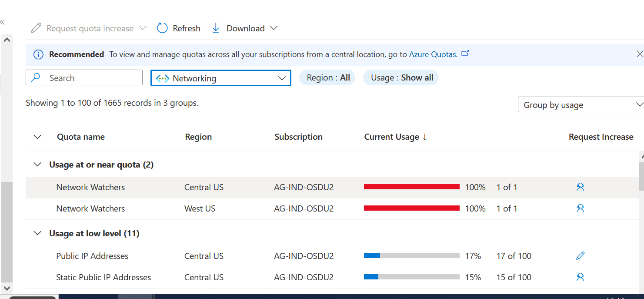Open the Group by usage dropdown
Screen dimensions: 644x299
581,105
